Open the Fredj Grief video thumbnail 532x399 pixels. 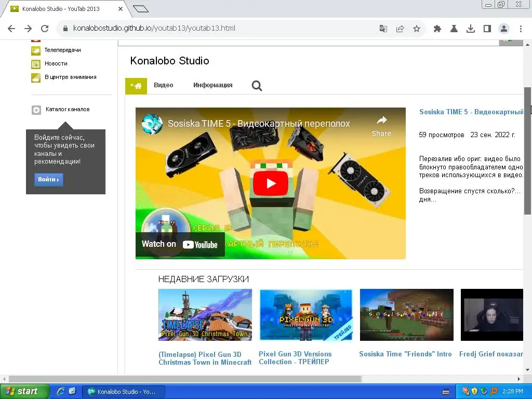pos(491,315)
